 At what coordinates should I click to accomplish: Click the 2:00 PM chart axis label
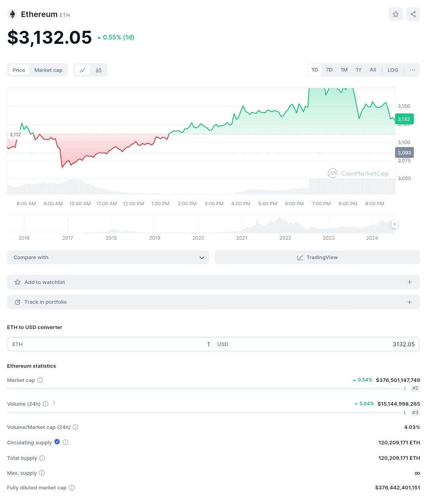coord(187,204)
